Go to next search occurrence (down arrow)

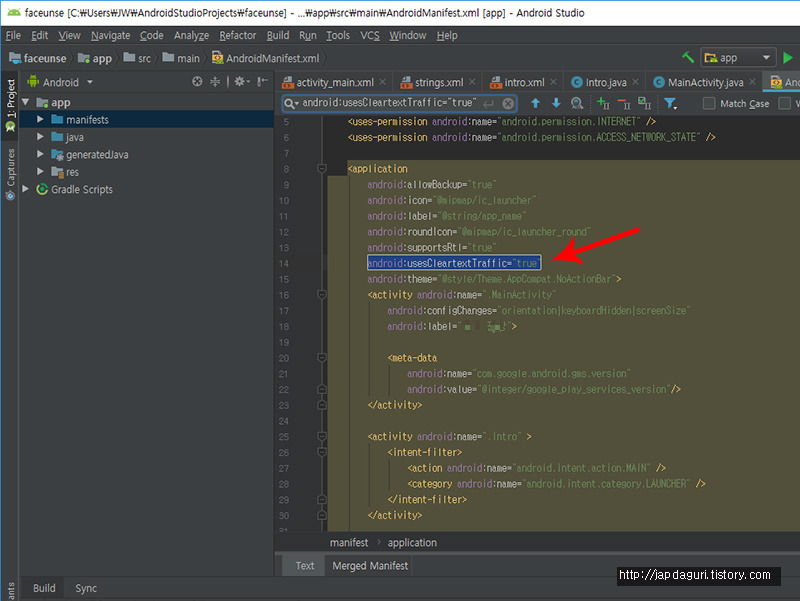[556, 103]
